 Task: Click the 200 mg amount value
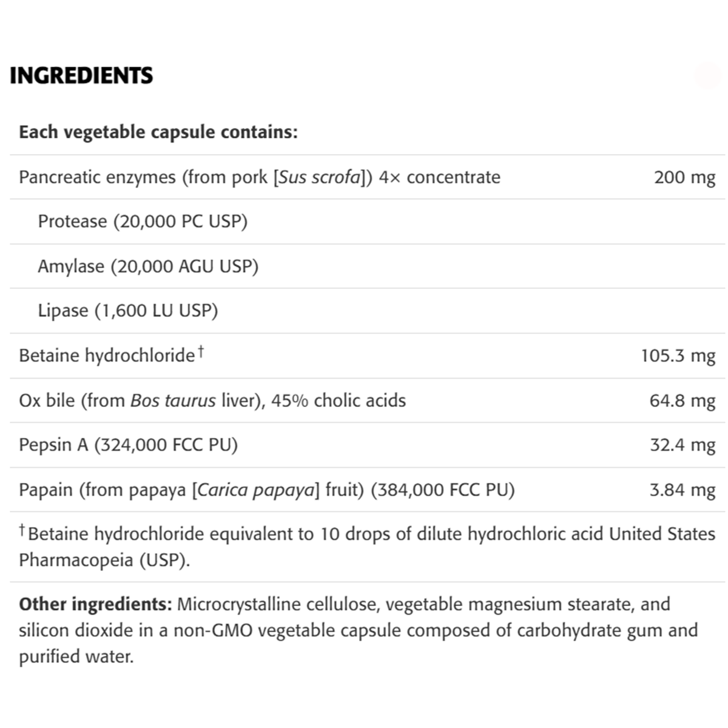(x=684, y=177)
